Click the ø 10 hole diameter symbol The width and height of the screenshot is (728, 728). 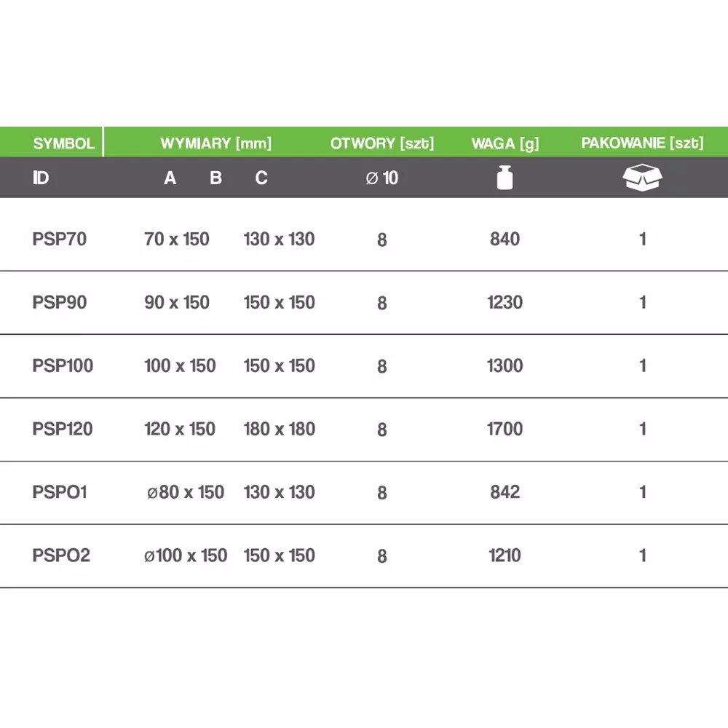pyautogui.click(x=382, y=178)
